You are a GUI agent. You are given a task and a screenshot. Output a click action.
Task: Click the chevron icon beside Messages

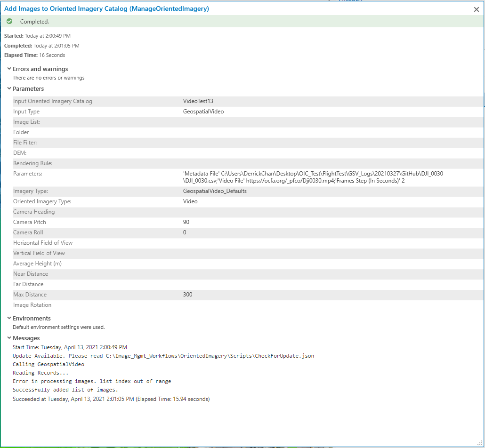tap(8, 338)
